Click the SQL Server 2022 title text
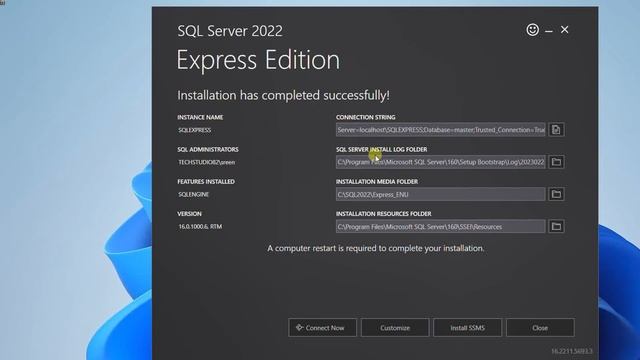Image resolution: width=640 pixels, height=360 pixels. [230, 31]
